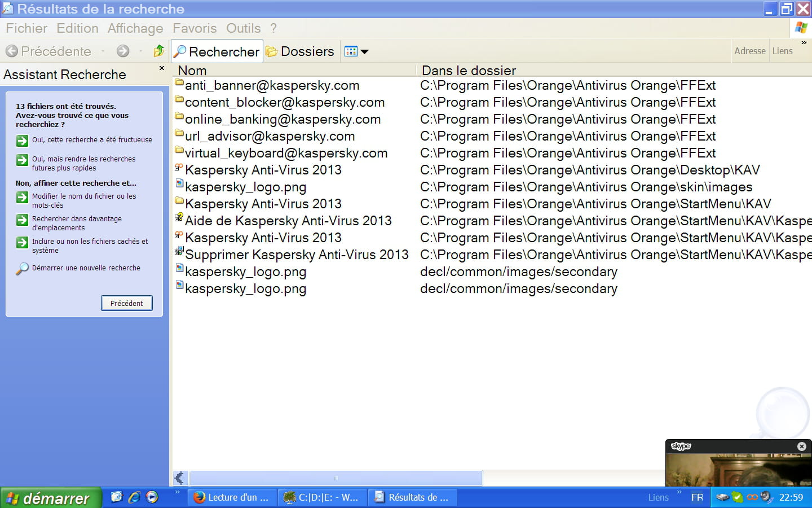
Task: Click the Show Desktop quick launch icon
Action: 117,497
